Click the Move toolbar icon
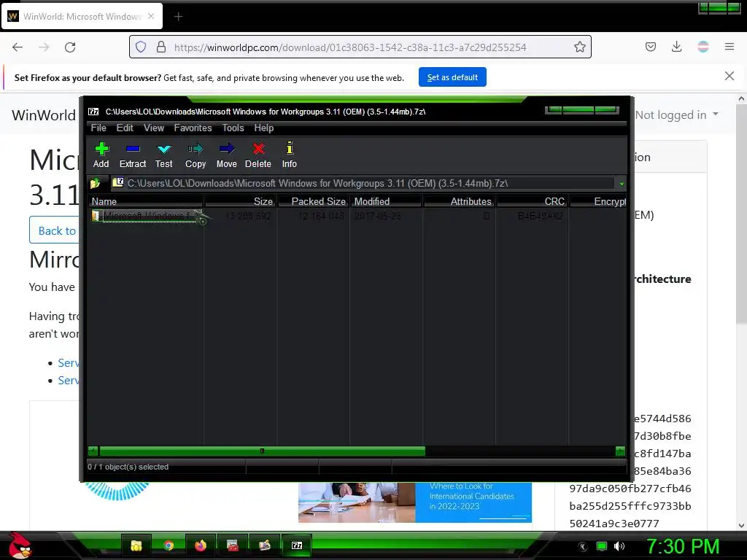 pos(227,155)
